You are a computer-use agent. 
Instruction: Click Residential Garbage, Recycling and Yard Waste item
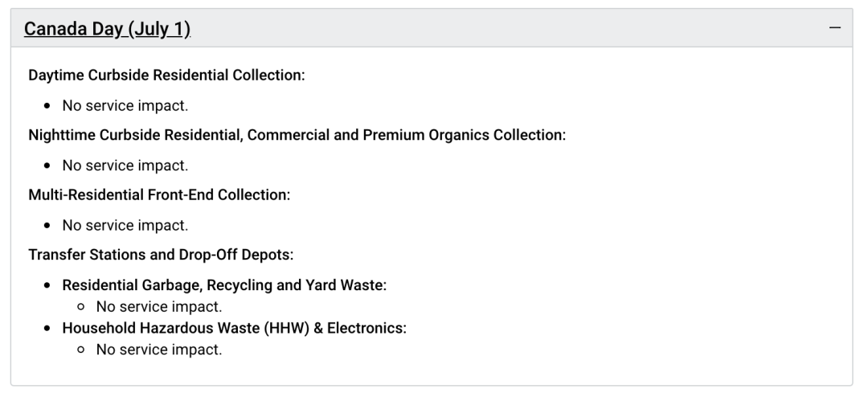point(225,285)
